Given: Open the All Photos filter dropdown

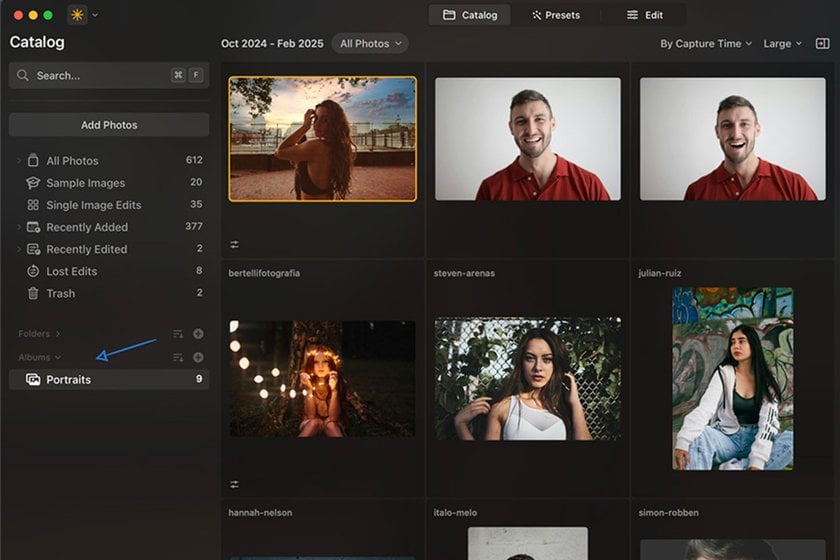Looking at the screenshot, I should pos(370,44).
